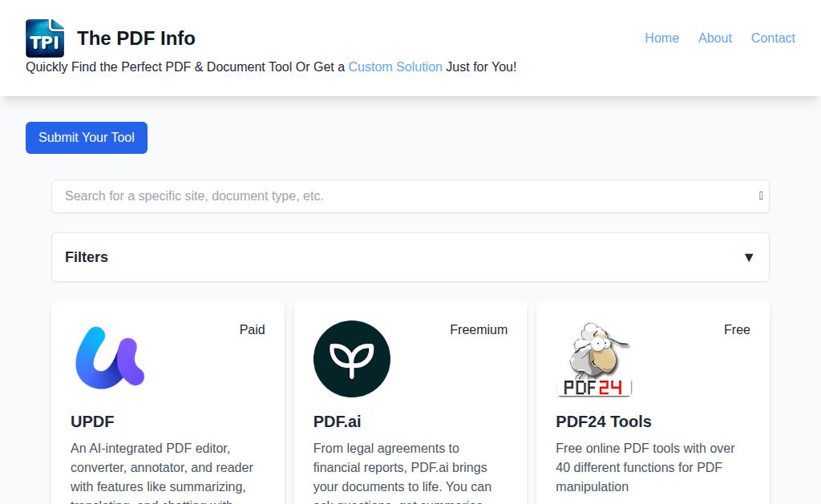Click the Freemium label on PDF.ai card
This screenshot has width=821, height=504.
click(479, 329)
